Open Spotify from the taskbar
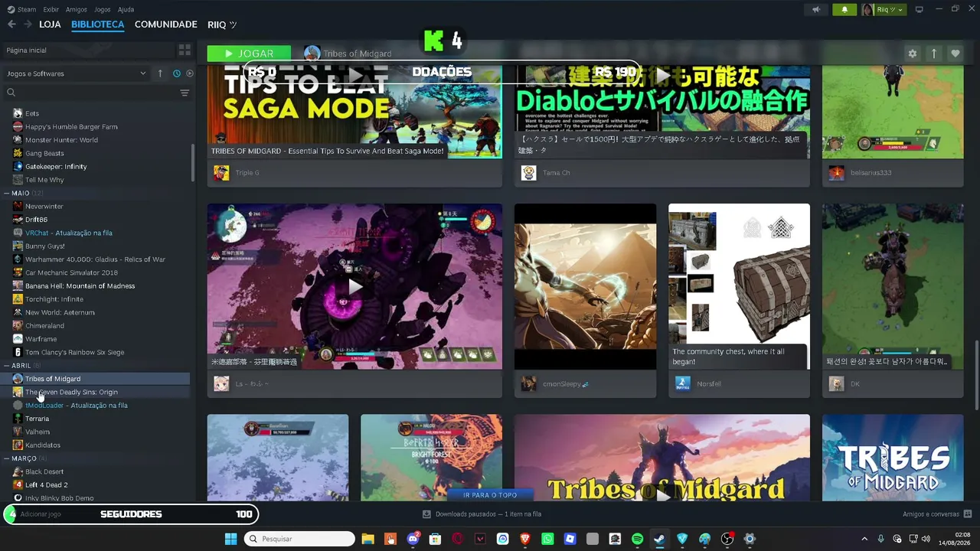The image size is (980, 551). 637,539
